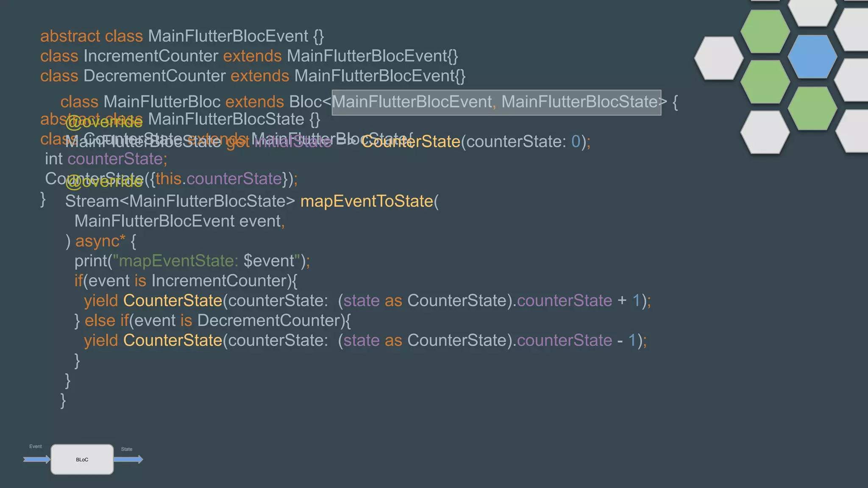Select the yield CounterState line ending '+ 1);'
The image size is (868, 488).
367,301
